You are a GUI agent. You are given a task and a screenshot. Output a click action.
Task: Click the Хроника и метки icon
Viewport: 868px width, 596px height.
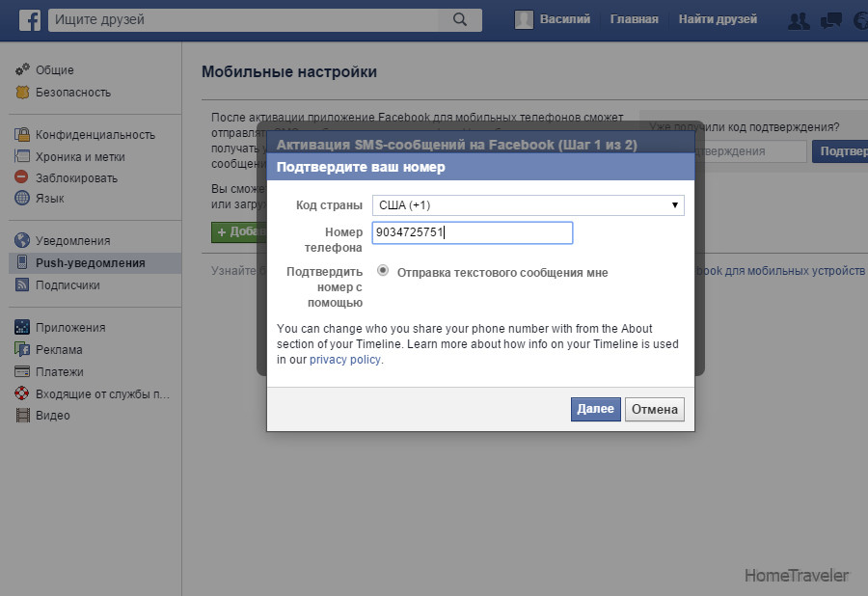pyautogui.click(x=22, y=156)
